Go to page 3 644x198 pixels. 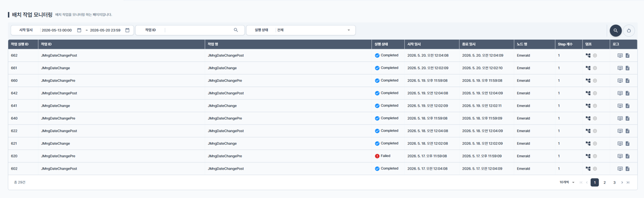point(614,182)
